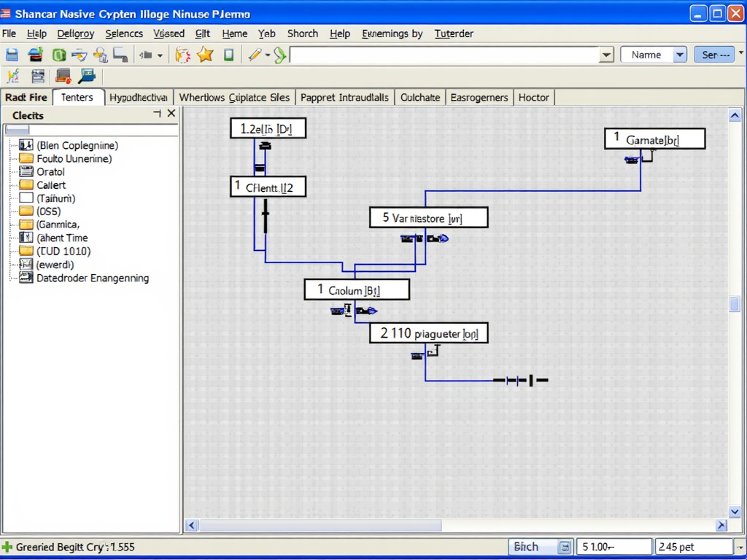Click the chart graph icon in second toolbar

[13, 76]
